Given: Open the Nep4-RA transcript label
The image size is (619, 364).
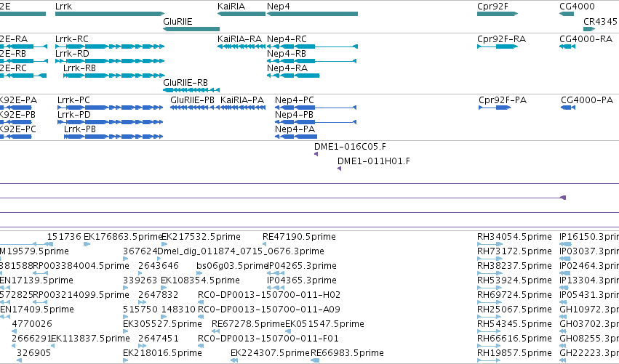Looking at the screenshot, I should [287, 68].
